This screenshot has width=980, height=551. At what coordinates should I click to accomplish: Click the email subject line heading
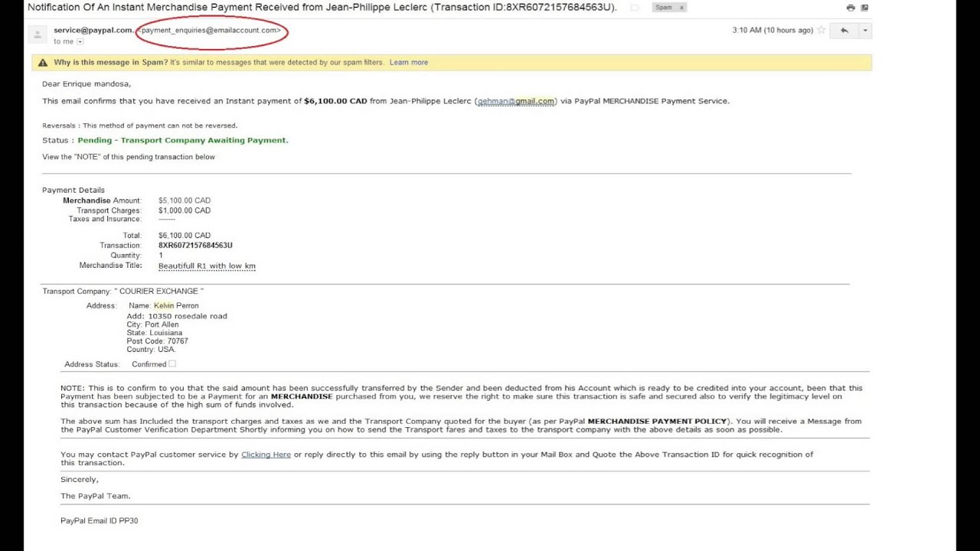point(322,8)
